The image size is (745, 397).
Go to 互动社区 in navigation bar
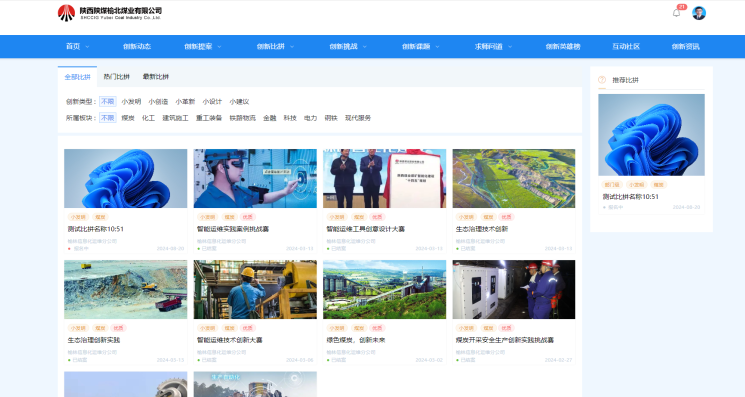pos(626,47)
